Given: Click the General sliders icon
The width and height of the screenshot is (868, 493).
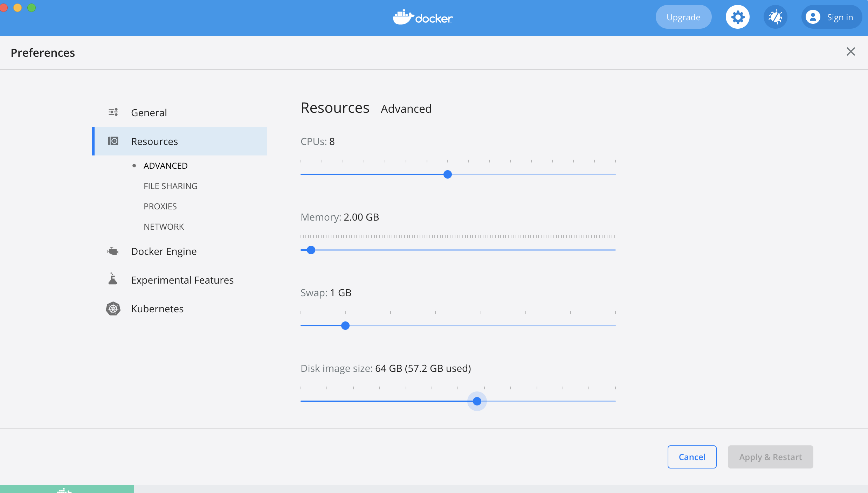Looking at the screenshot, I should tap(113, 112).
